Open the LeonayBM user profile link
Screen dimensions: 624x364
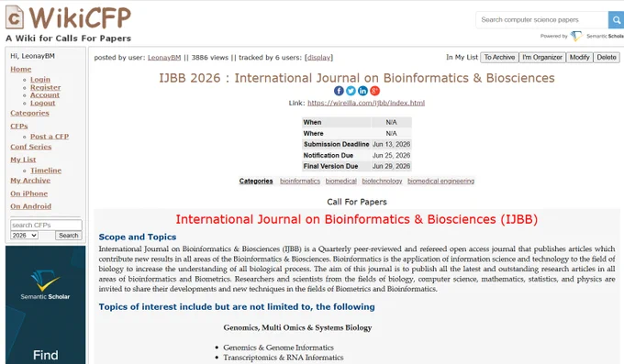click(x=164, y=58)
